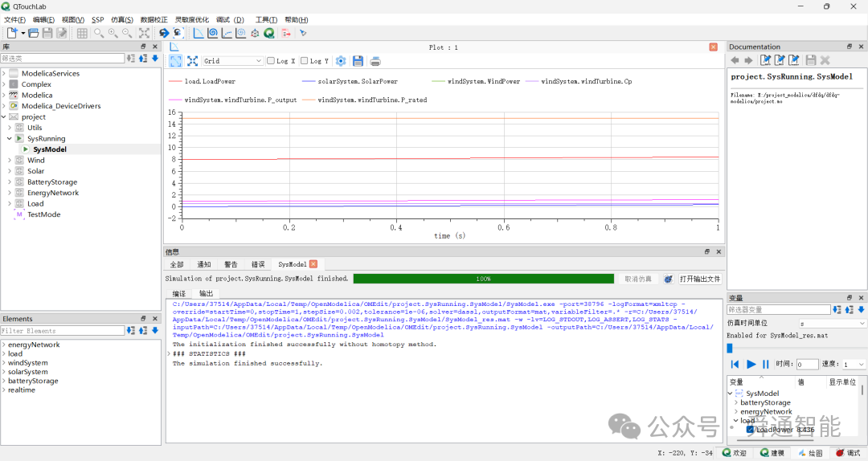Collapse the project tree node

(4, 116)
